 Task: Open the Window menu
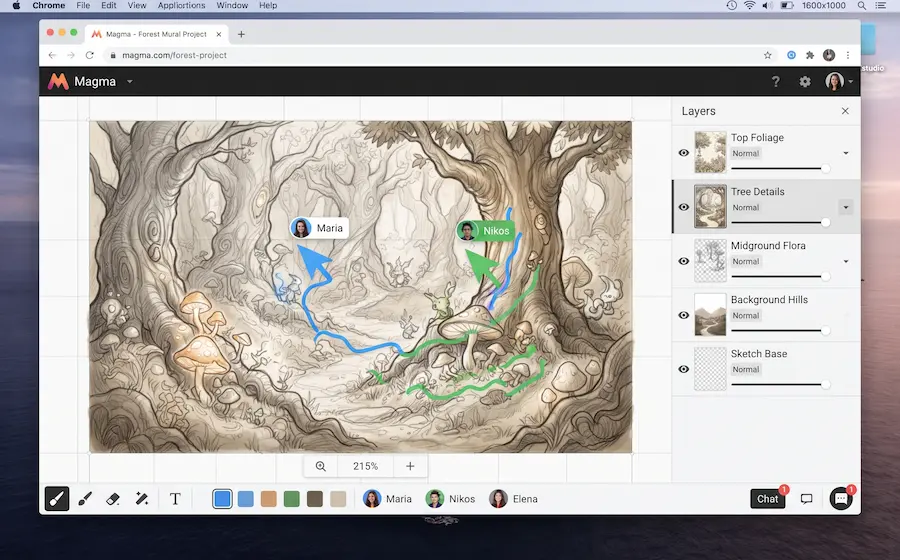coord(232,6)
